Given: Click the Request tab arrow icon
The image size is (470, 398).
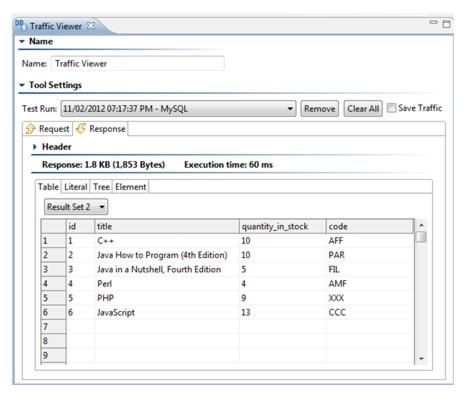Looking at the screenshot, I should click(30, 129).
